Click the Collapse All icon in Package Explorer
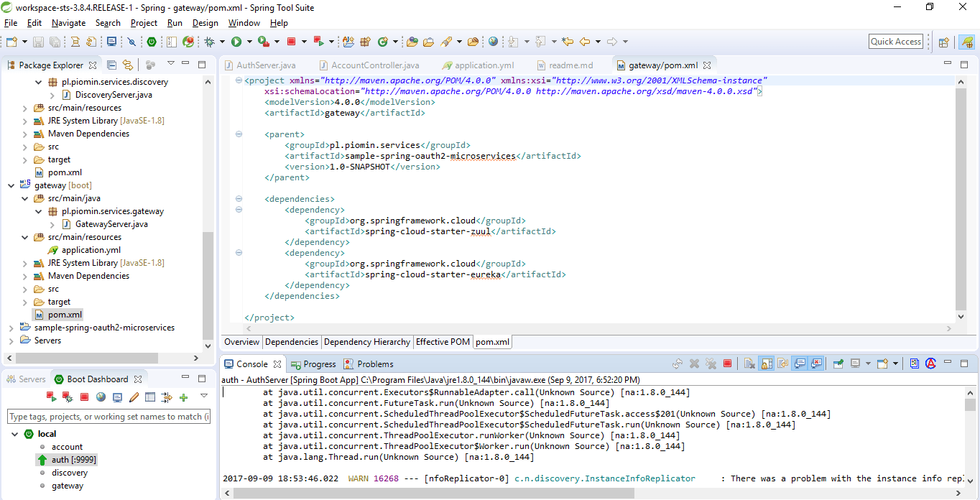Image resolution: width=980 pixels, height=500 pixels. click(111, 65)
